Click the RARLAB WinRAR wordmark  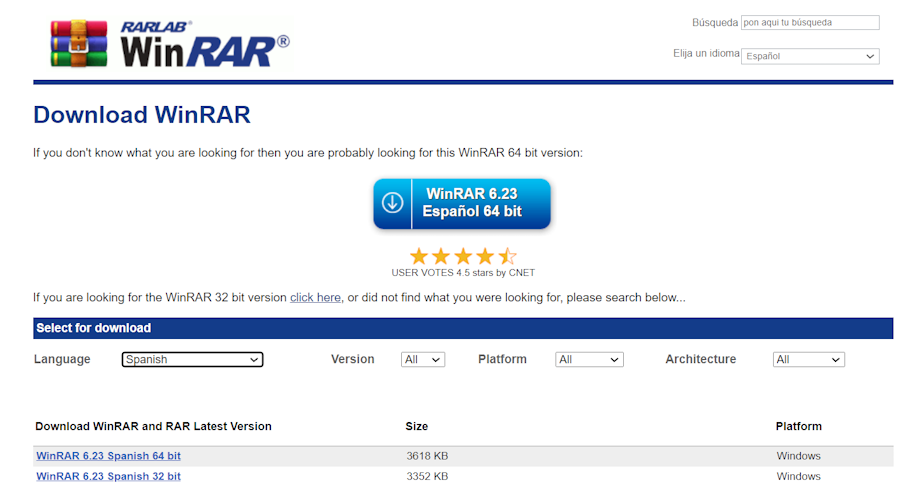[x=205, y=44]
